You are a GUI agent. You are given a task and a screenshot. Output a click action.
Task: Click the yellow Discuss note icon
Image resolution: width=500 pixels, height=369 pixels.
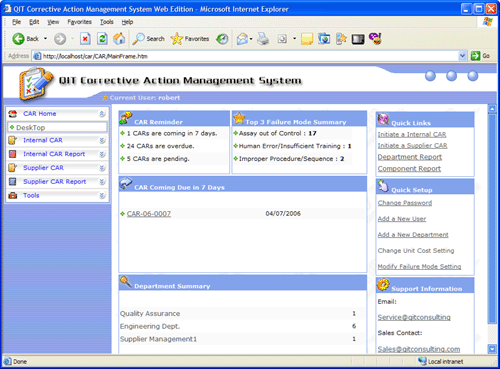point(307,39)
